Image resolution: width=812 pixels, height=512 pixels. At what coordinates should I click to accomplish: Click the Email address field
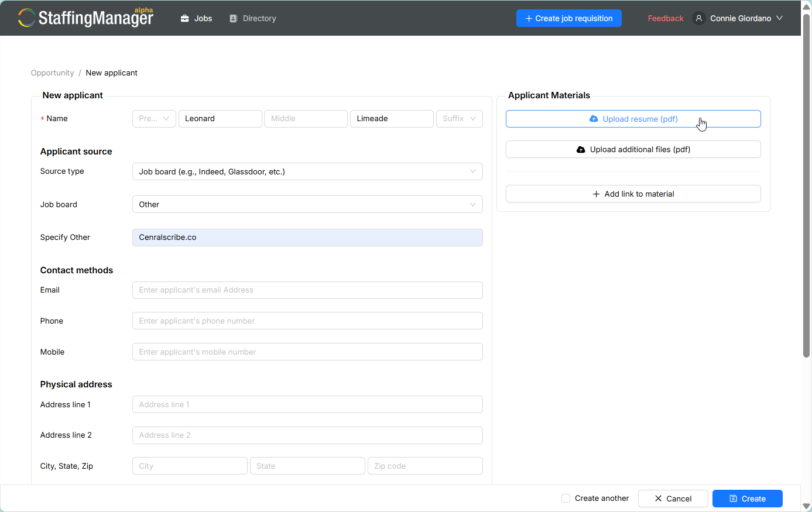click(x=307, y=290)
